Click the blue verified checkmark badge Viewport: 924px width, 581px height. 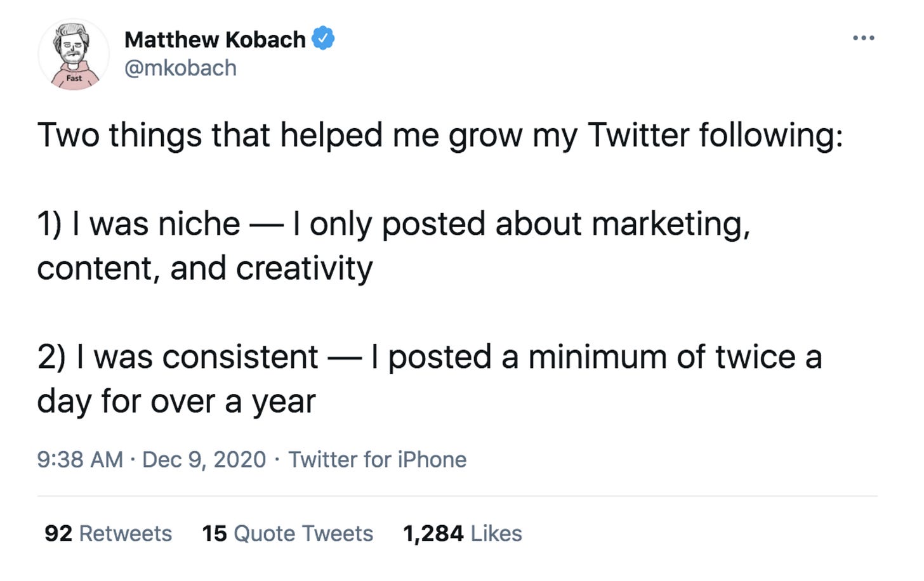click(x=323, y=39)
